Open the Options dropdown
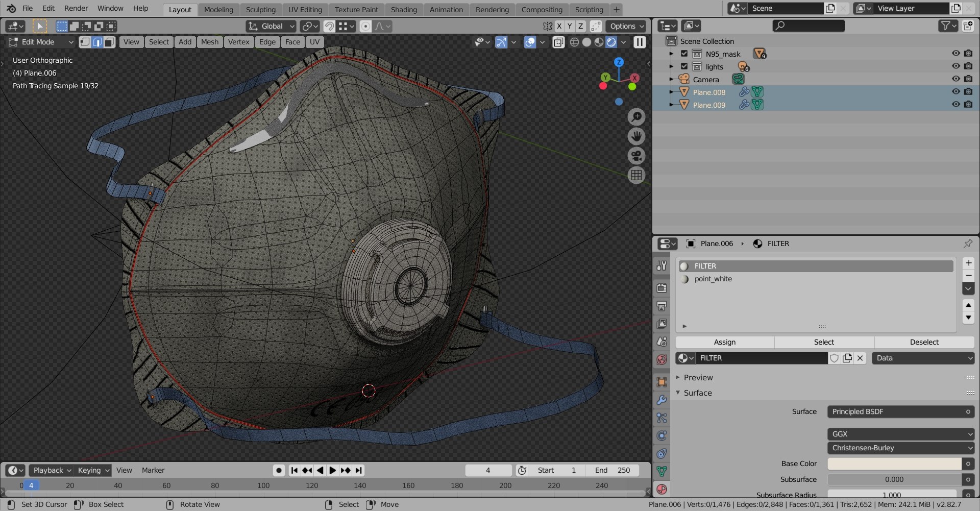The image size is (980, 511). point(627,26)
